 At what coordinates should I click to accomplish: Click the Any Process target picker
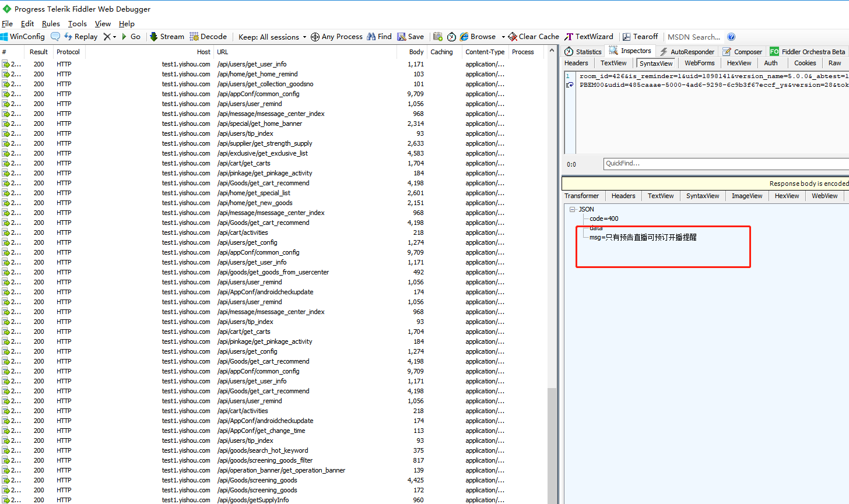coord(336,37)
